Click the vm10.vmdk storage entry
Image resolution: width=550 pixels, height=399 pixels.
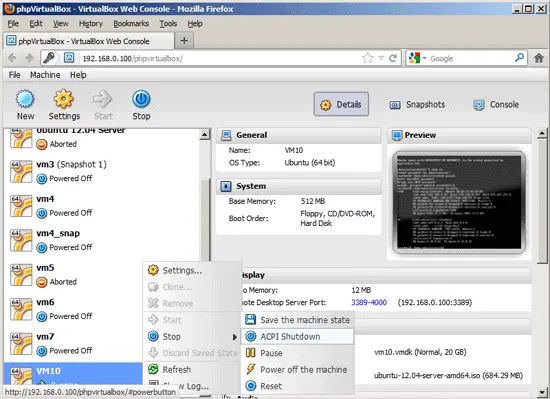pos(420,352)
